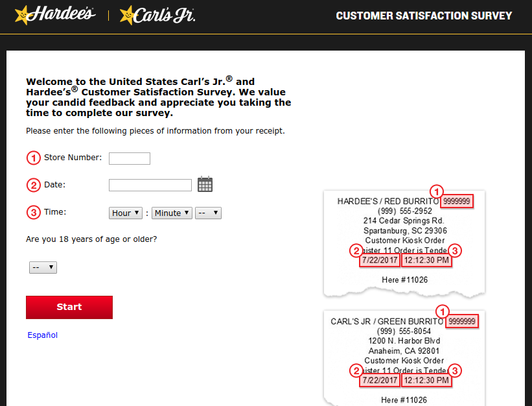Click '(999) 555-8054' phone number on receipt

click(x=404, y=331)
